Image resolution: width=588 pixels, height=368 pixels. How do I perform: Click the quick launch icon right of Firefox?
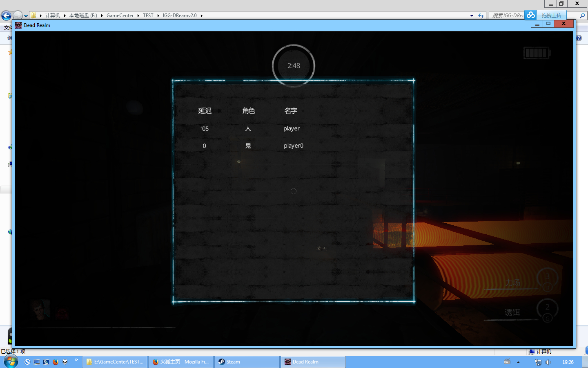click(65, 362)
